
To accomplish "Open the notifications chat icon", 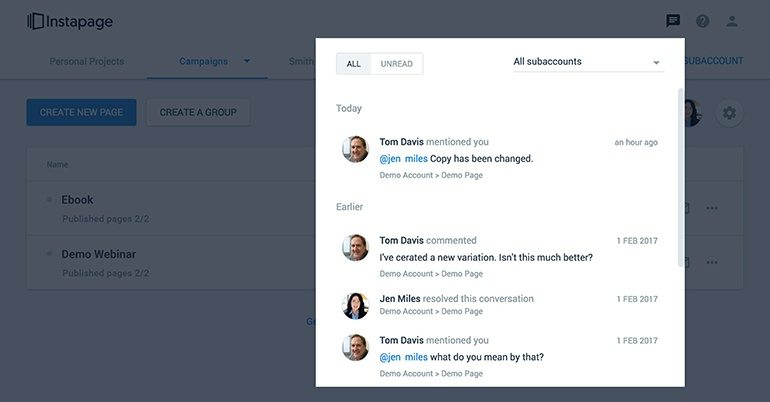I will [673, 21].
